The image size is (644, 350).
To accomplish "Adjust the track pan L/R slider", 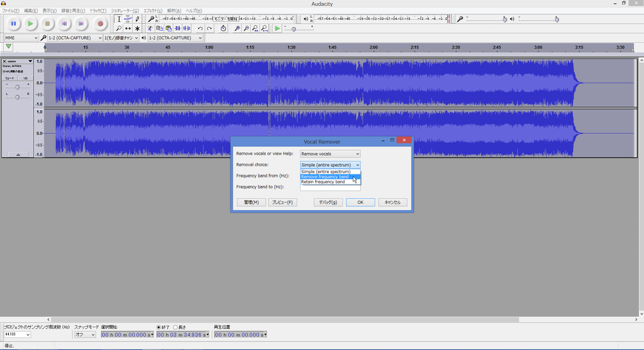I will tap(17, 97).
